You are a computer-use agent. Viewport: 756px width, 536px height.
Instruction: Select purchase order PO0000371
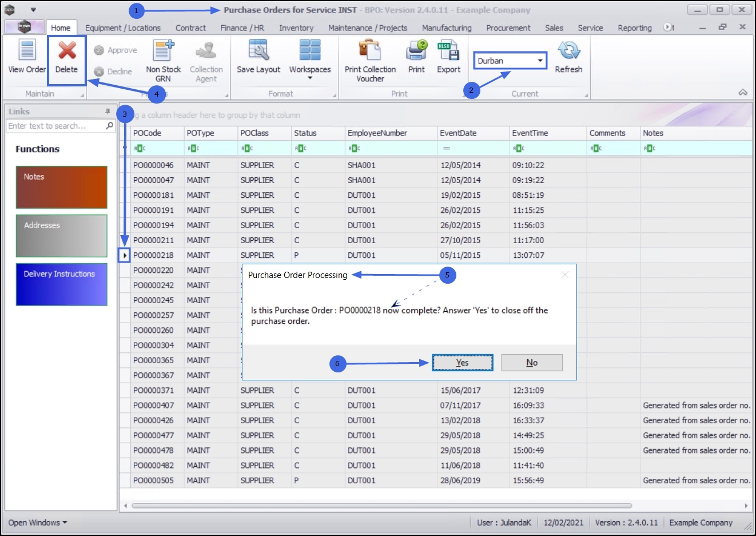click(x=436, y=390)
